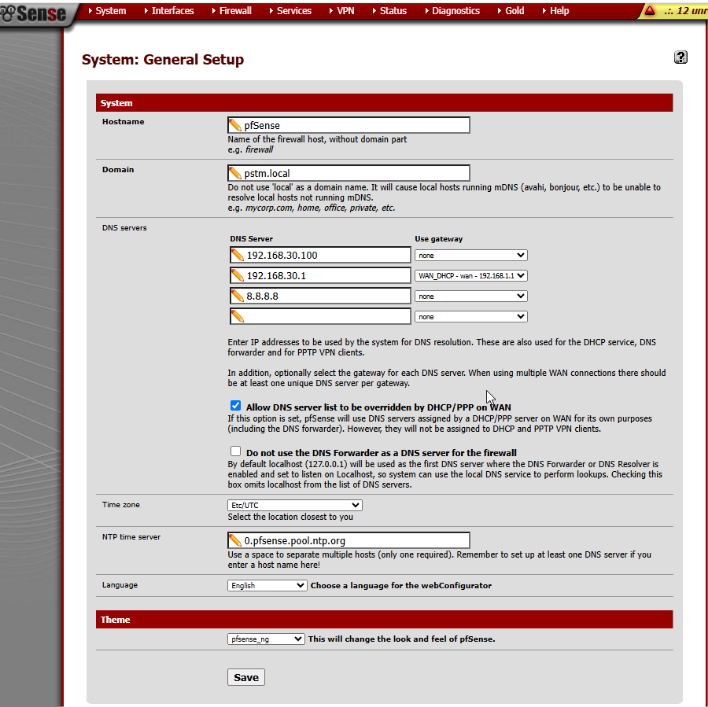The image size is (708, 707).
Task: Open gateway dropdown showing WAN_DHCP
Action: 471,275
